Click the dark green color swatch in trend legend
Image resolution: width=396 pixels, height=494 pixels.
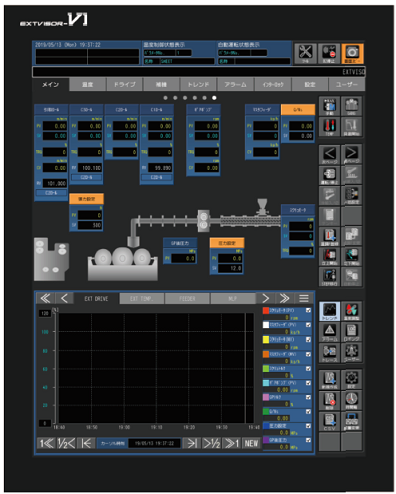pos(266,412)
